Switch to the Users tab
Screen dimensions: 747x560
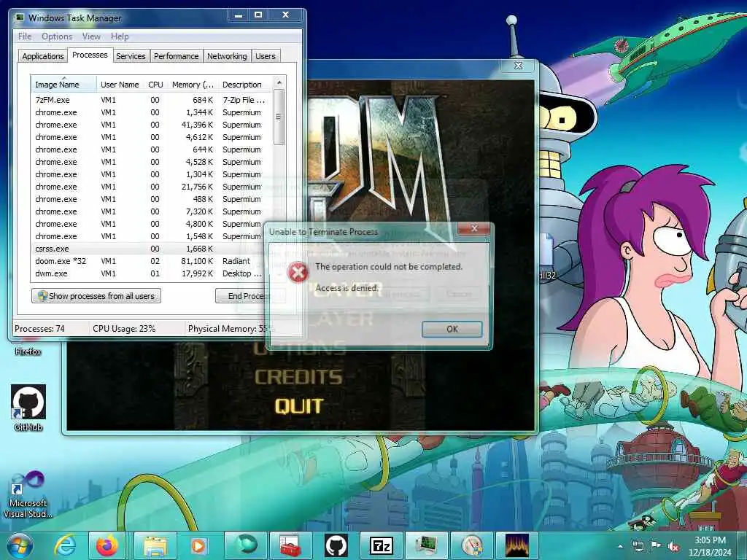(x=265, y=55)
